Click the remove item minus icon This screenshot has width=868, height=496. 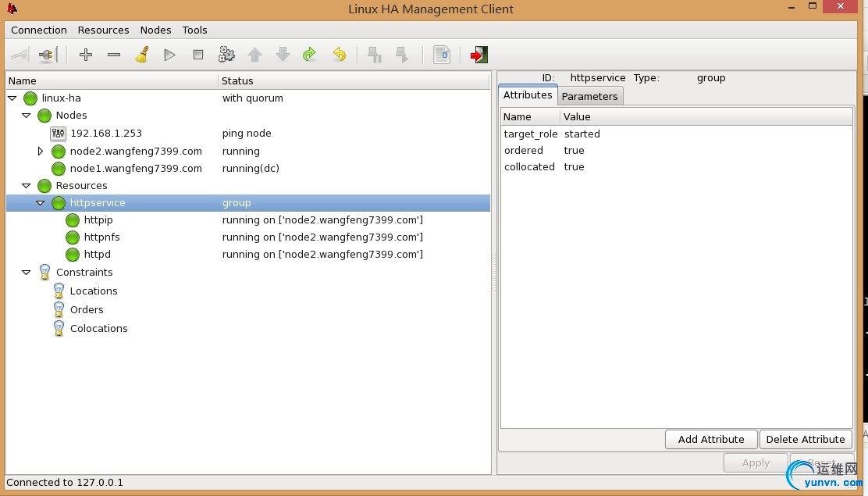click(114, 55)
